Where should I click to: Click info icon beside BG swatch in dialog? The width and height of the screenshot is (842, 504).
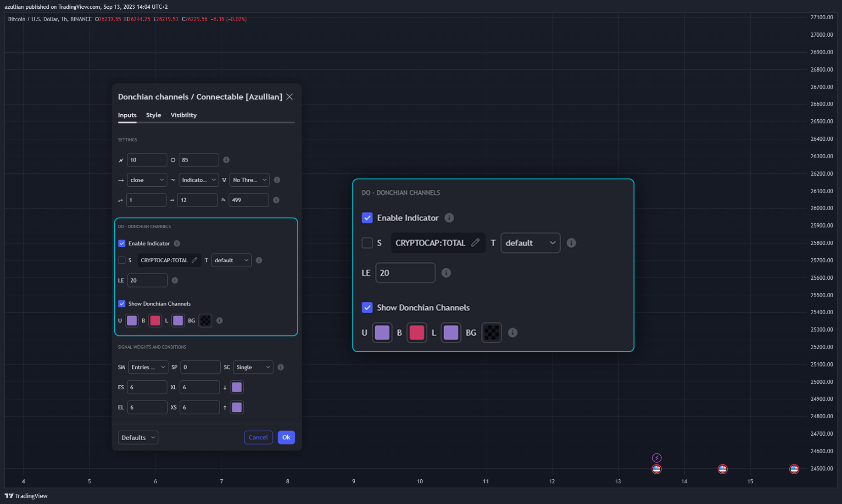point(219,321)
